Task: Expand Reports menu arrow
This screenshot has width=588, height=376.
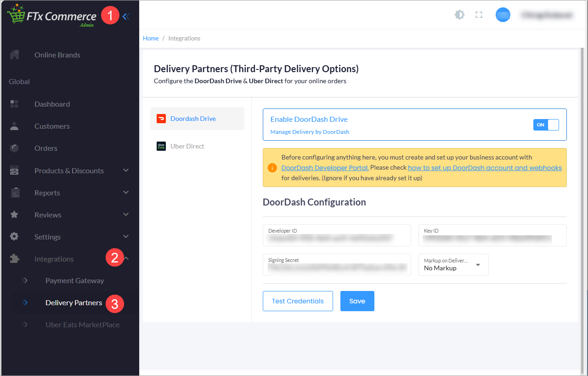Action: (126, 193)
